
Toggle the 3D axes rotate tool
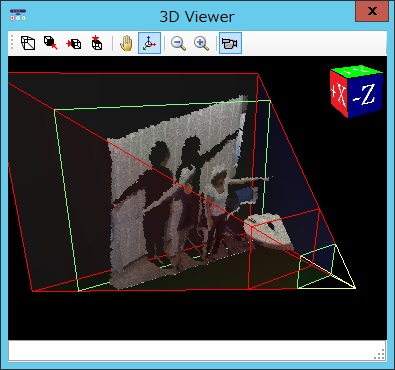[x=149, y=43]
